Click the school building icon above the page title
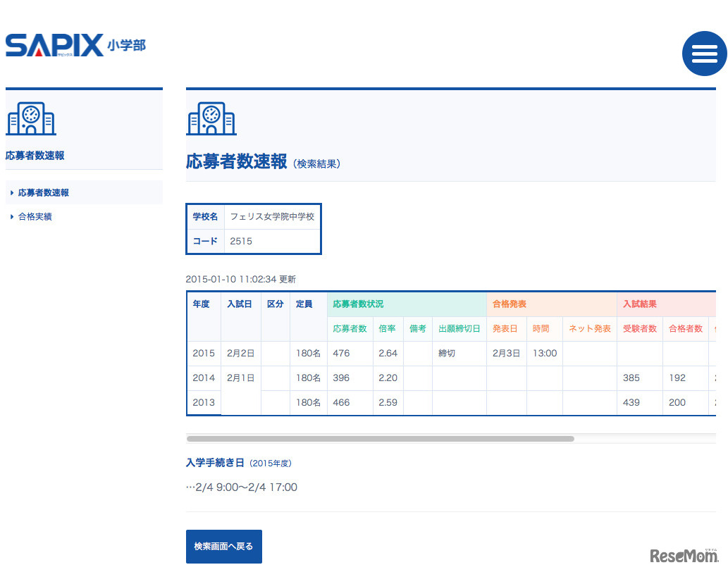Screen dimensions: 728x572 pyautogui.click(x=211, y=118)
